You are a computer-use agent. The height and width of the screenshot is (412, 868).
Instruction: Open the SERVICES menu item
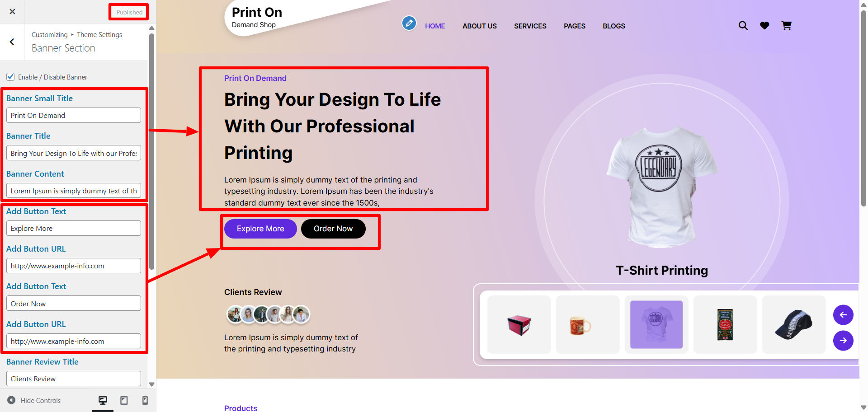pyautogui.click(x=530, y=26)
